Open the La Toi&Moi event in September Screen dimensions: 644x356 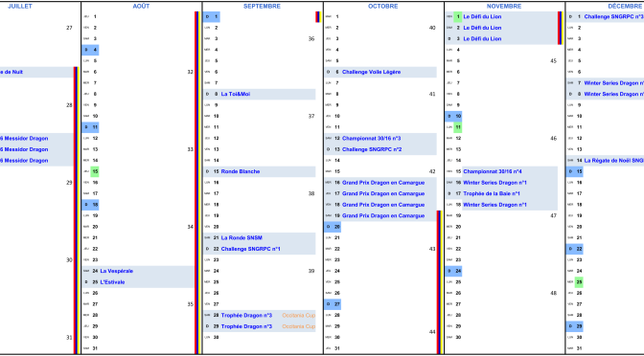236,95
